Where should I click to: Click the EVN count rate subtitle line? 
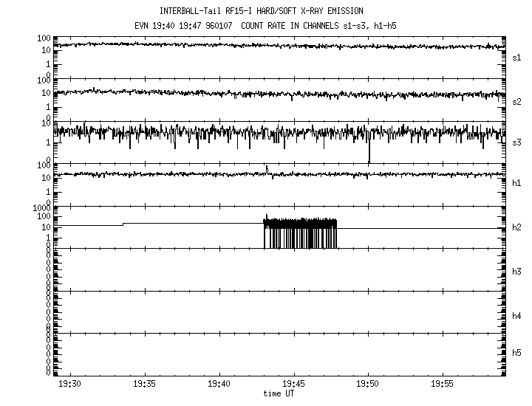(265, 24)
